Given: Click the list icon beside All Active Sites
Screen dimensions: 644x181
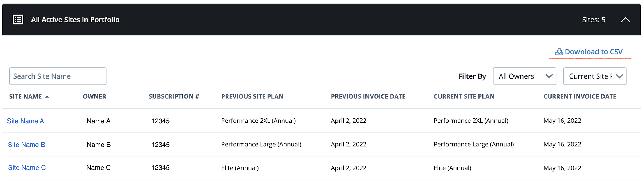Looking at the screenshot, I should 18,19.
